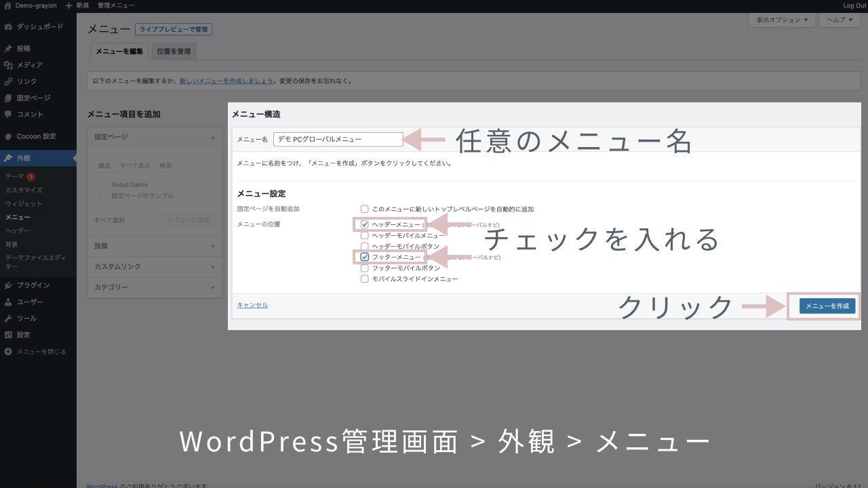
Task: Click the collapse menu arrow icon
Action: (7, 352)
